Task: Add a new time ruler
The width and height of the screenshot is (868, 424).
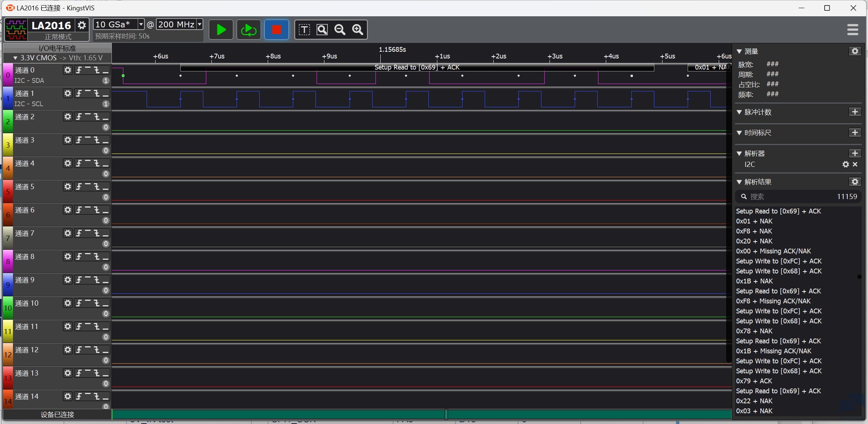Action: 855,132
